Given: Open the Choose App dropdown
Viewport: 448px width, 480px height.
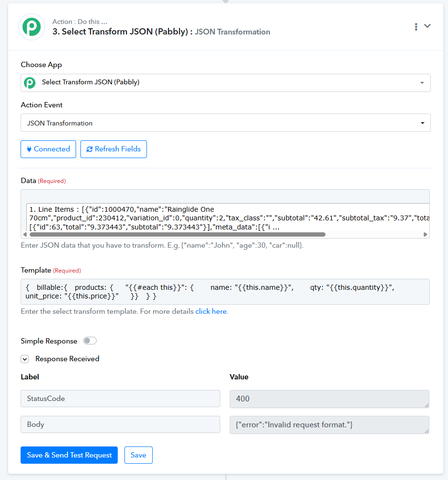Looking at the screenshot, I should pyautogui.click(x=225, y=83).
